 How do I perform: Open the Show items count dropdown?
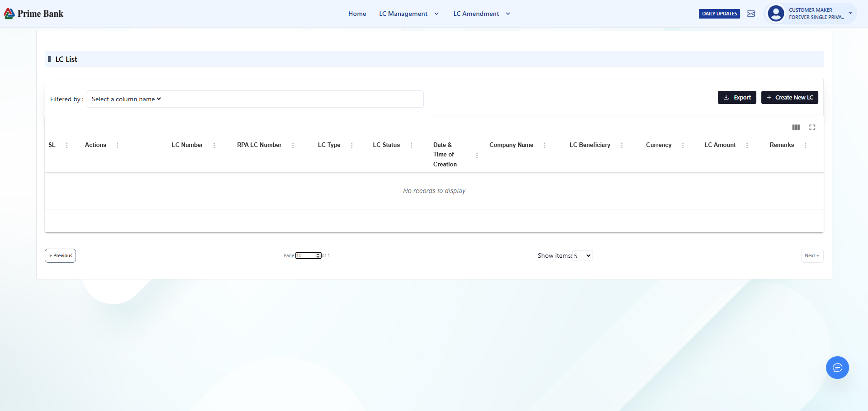[x=583, y=255]
